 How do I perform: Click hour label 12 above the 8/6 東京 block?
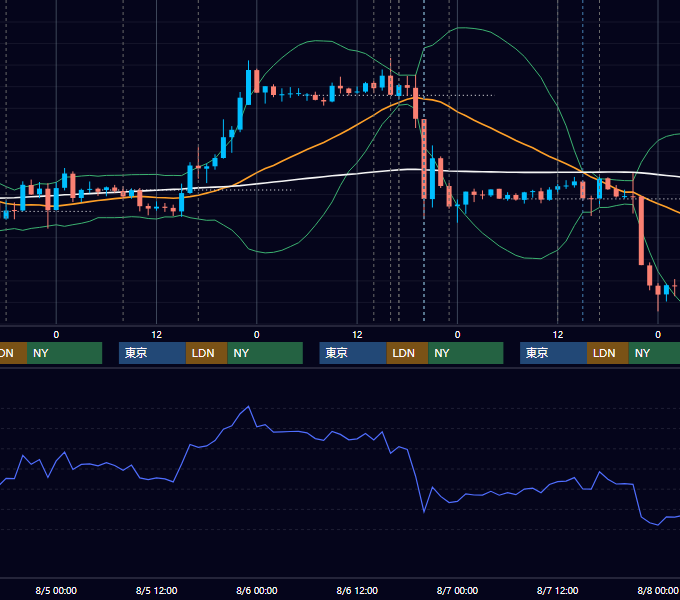click(357, 335)
